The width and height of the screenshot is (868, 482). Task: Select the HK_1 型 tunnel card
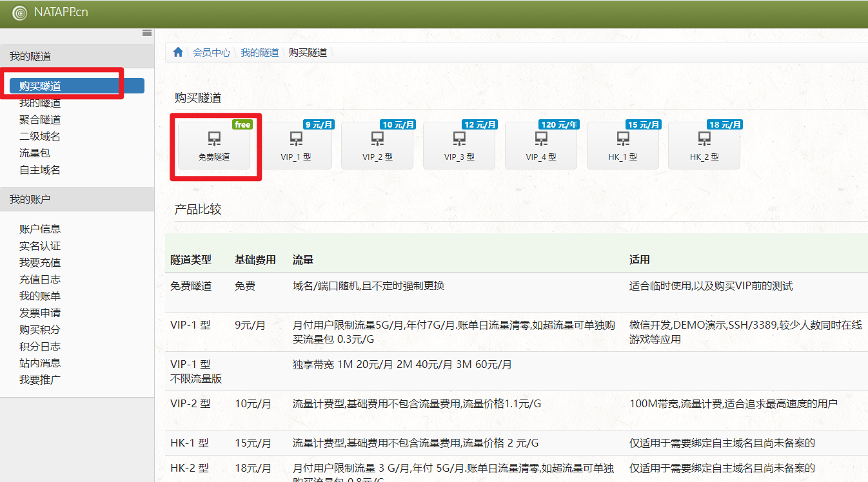[x=623, y=146]
